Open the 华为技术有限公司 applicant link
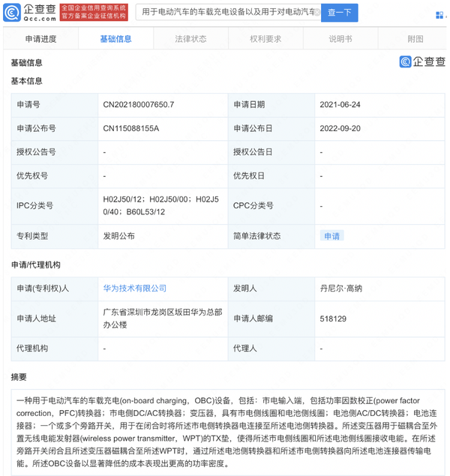 coord(135,288)
